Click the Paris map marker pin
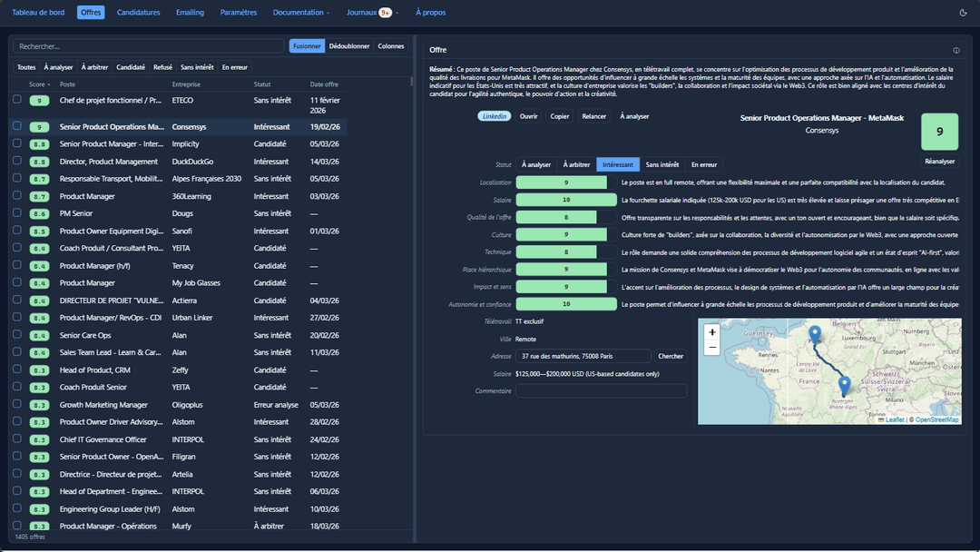The width and height of the screenshot is (980, 552). click(815, 335)
